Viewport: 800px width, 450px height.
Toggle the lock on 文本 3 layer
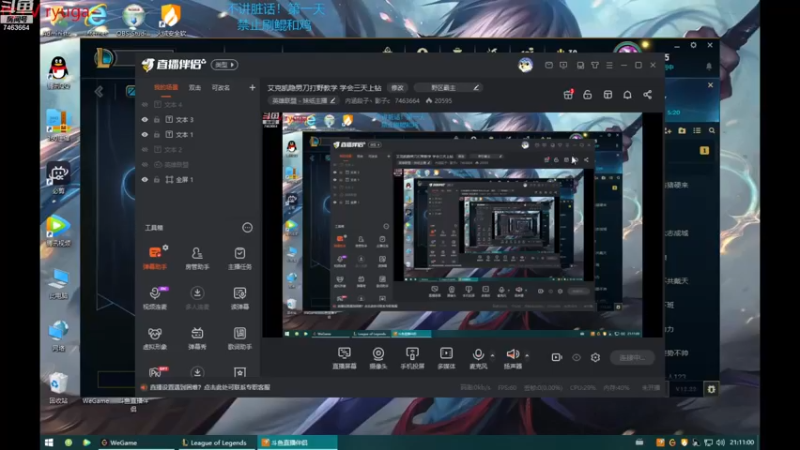coord(157,119)
